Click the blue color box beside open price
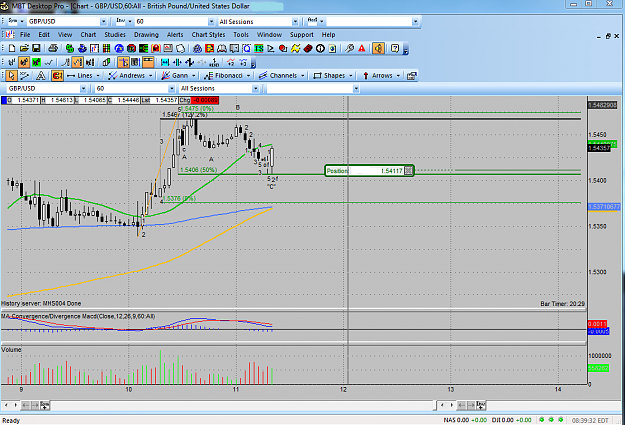Image resolution: width=625 pixels, height=425 pixels. (x=4, y=100)
